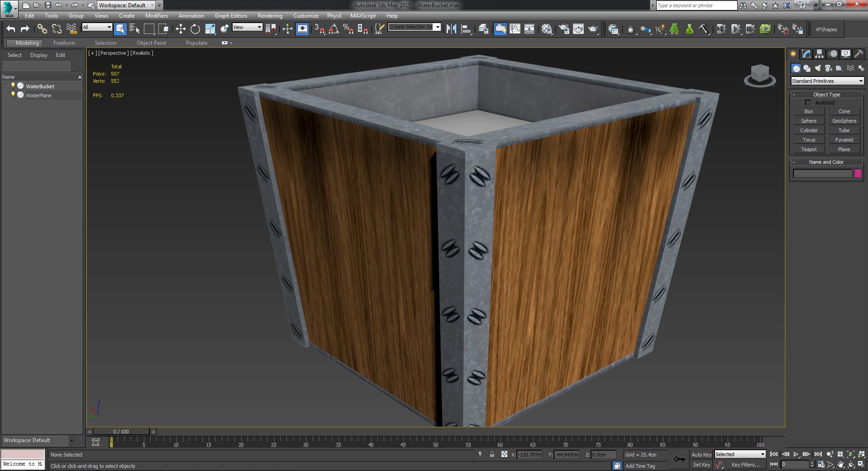
Task: Open the Modifiers menu
Action: 156,16
